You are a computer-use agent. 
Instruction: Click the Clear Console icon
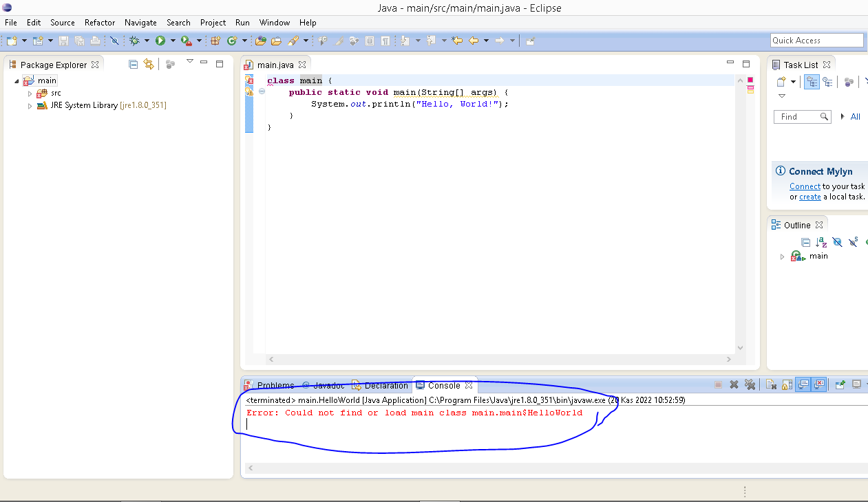point(771,385)
